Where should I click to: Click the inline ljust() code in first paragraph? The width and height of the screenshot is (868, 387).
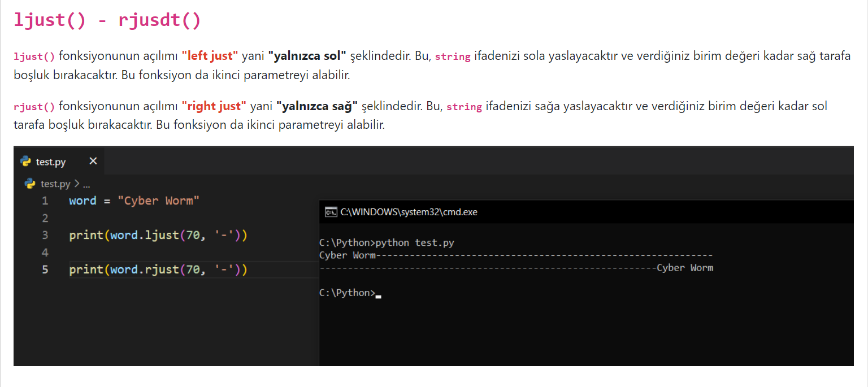click(34, 56)
